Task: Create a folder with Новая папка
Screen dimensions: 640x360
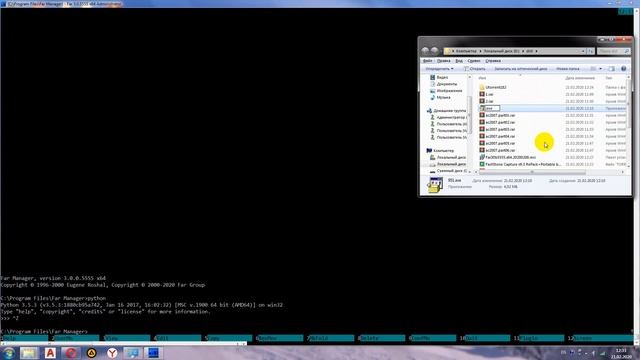Action: pos(567,69)
